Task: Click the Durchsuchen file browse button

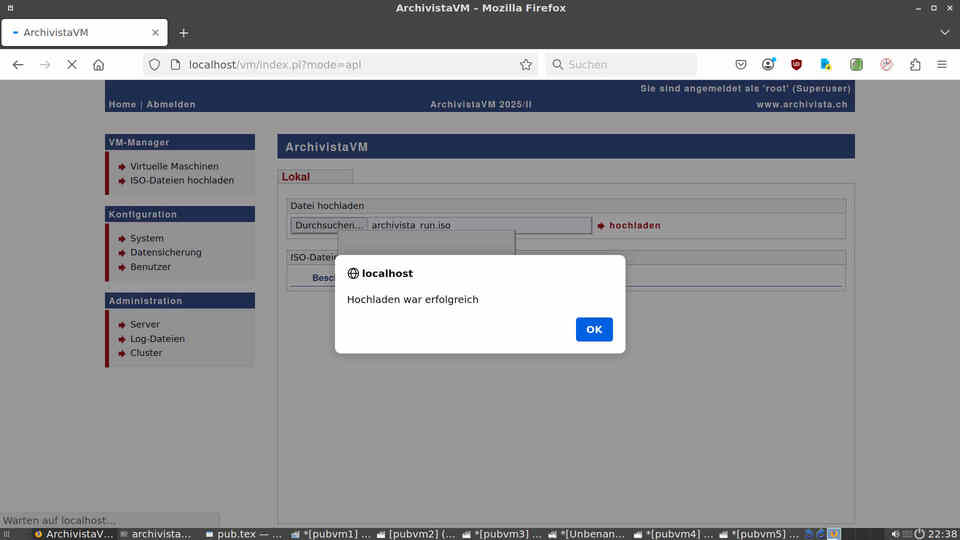Action: pyautogui.click(x=329, y=225)
